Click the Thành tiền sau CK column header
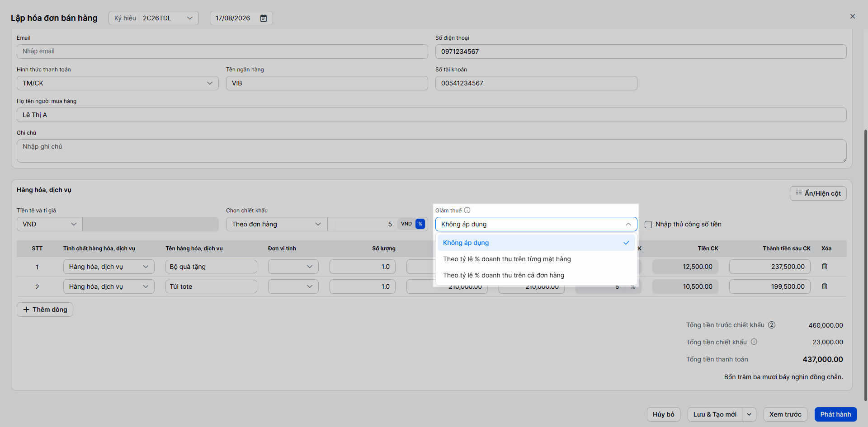 click(787, 249)
